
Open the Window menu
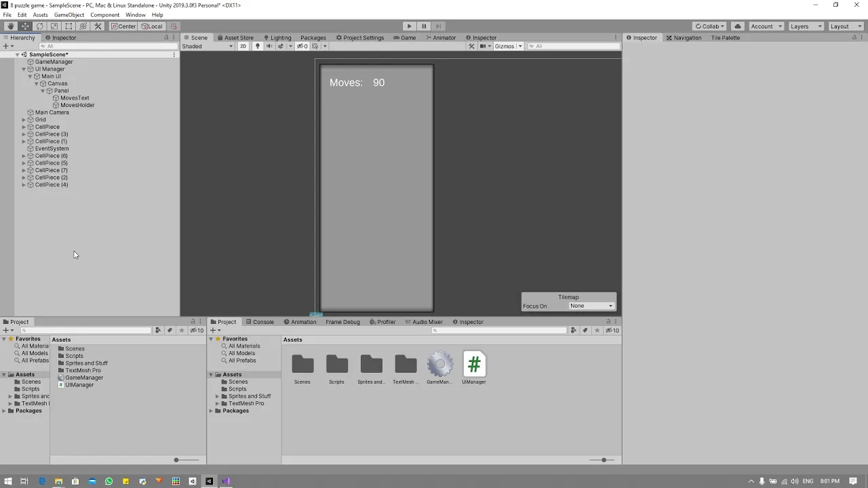pyautogui.click(x=135, y=15)
